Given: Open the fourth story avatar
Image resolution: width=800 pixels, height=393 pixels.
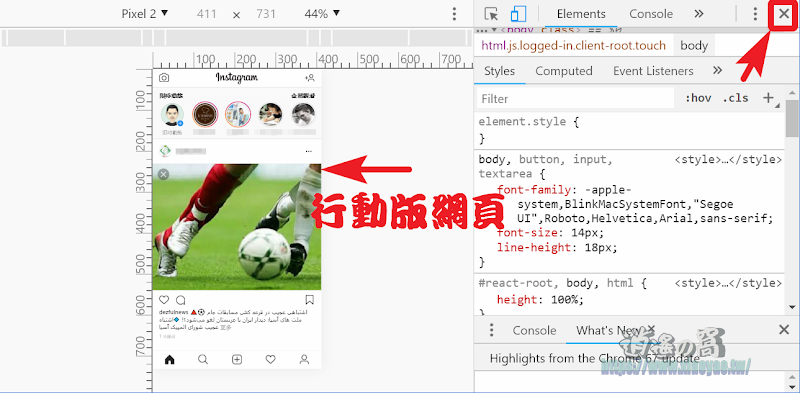Looking at the screenshot, I should 270,115.
